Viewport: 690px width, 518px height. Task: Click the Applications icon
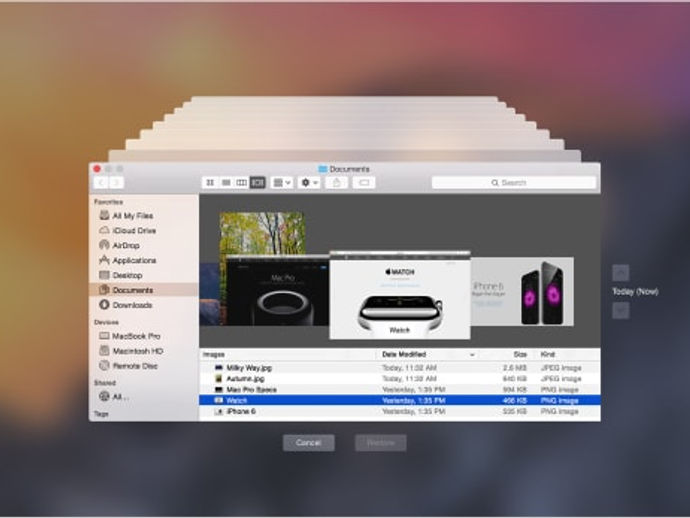coord(104,260)
